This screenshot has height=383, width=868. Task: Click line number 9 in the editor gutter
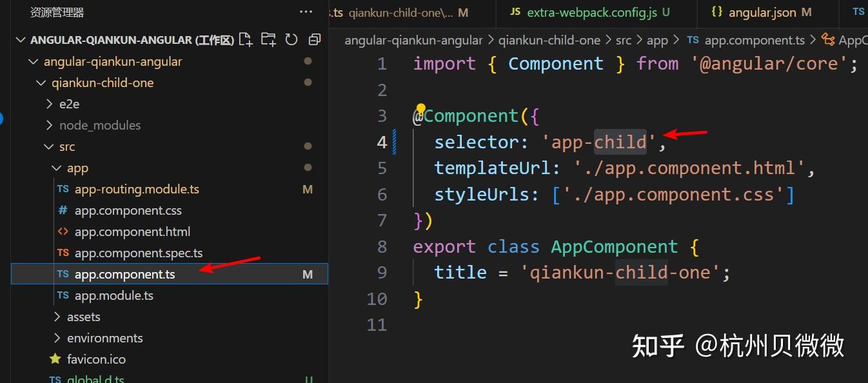pos(381,273)
